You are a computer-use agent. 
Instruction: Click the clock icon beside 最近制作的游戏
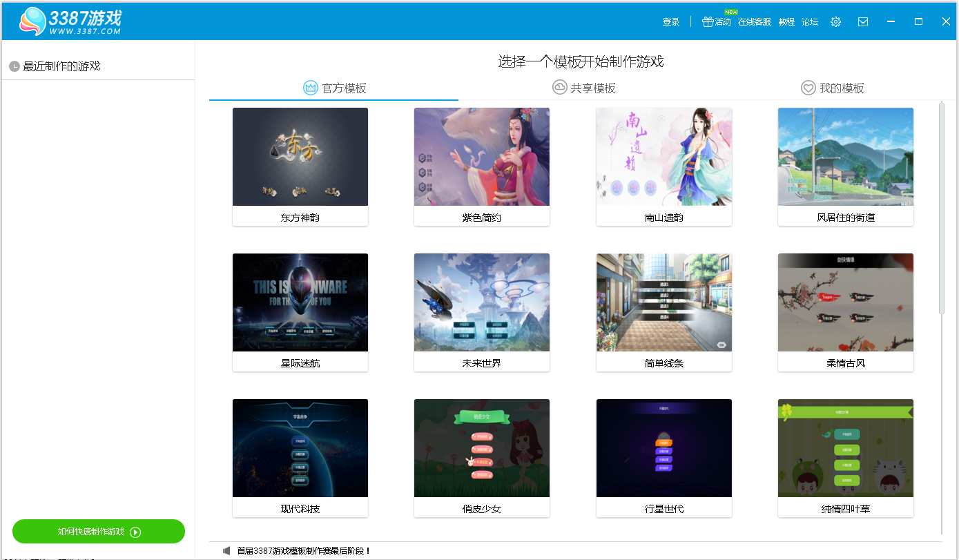pyautogui.click(x=14, y=66)
